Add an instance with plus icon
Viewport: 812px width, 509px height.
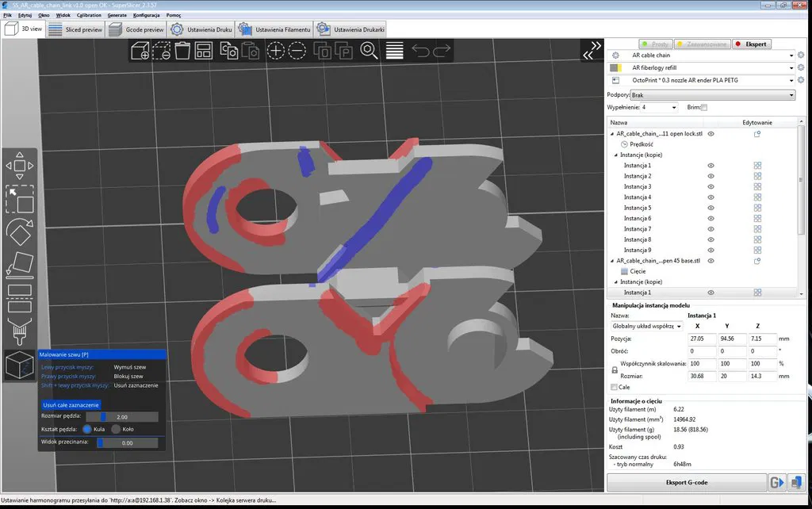pos(275,51)
